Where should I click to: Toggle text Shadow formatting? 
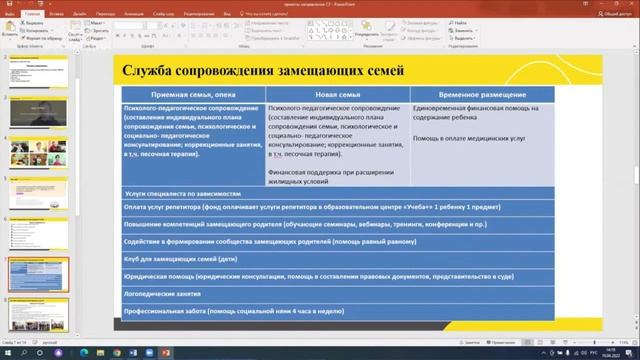(139, 36)
